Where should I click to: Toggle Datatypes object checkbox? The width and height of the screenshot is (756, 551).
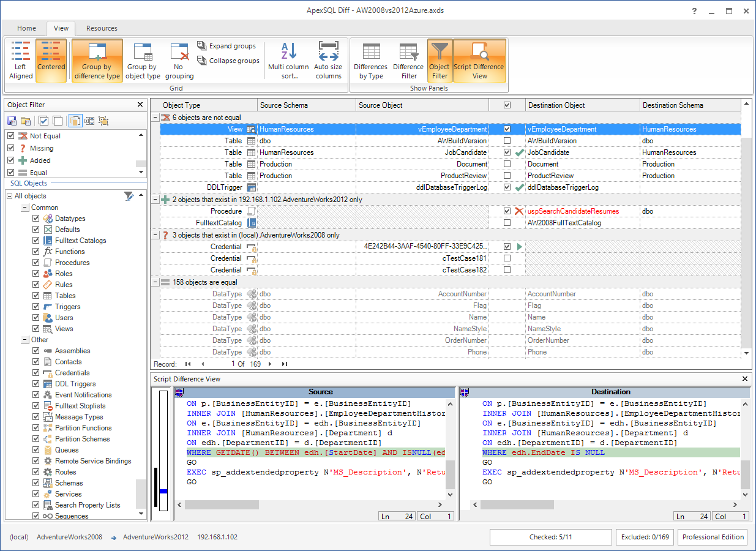point(36,219)
